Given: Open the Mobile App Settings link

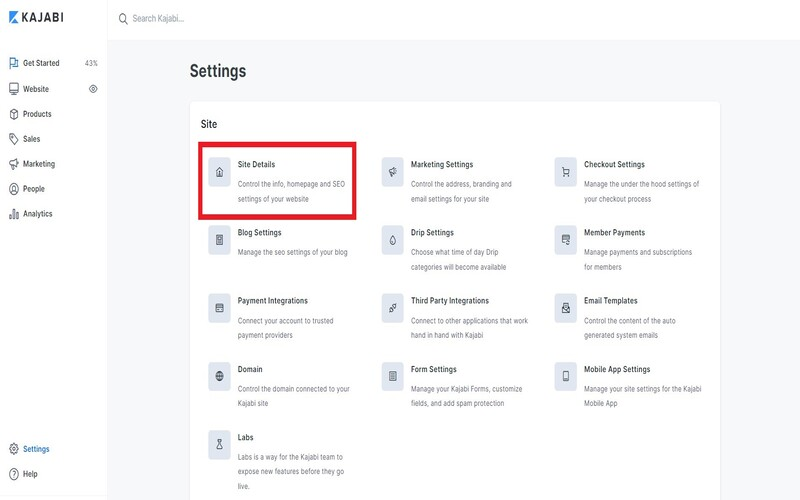Looking at the screenshot, I should pyautogui.click(x=617, y=369).
